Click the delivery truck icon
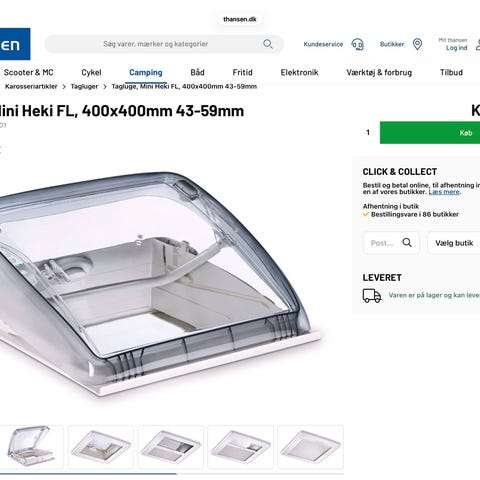 [372, 295]
